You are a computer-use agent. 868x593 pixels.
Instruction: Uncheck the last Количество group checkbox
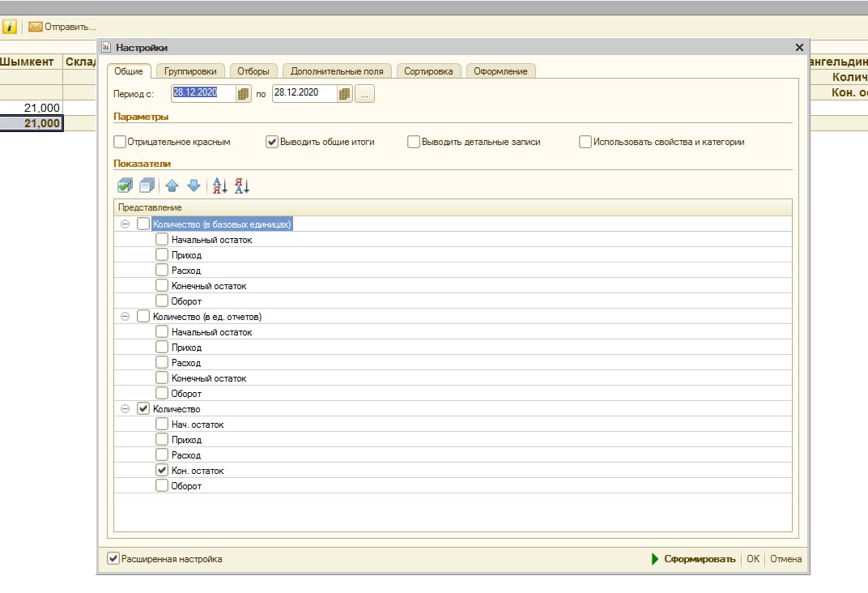(143, 408)
